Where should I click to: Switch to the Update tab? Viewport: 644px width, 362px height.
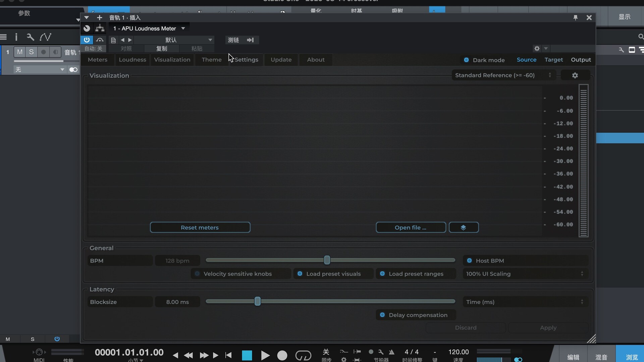[x=281, y=60]
